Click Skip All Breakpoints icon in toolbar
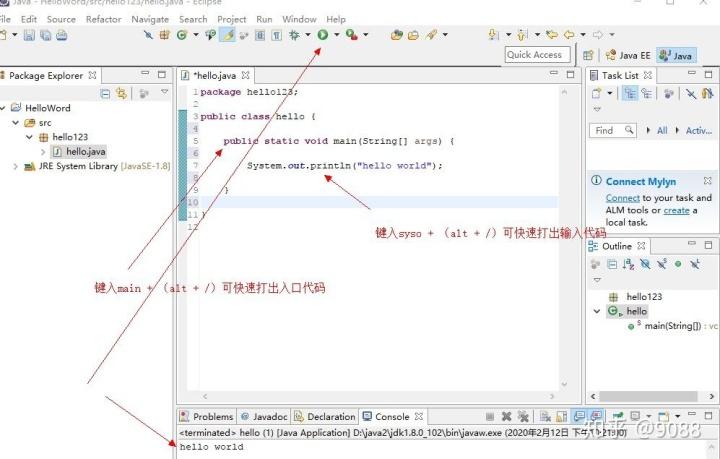This screenshot has width=720, height=459. [148, 34]
